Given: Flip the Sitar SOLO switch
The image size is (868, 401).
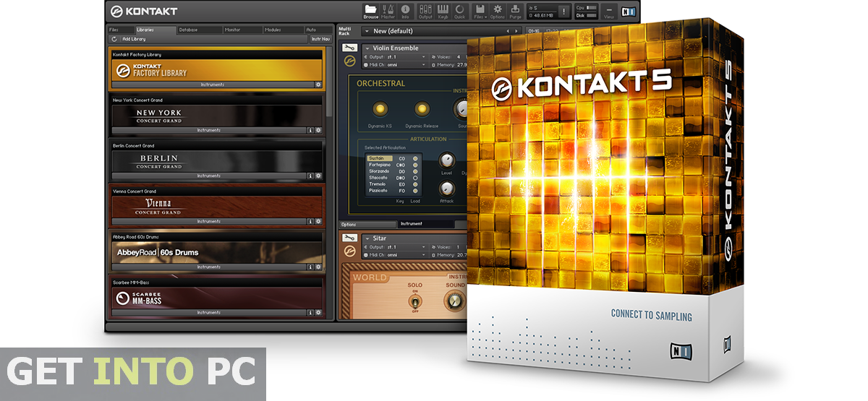Looking at the screenshot, I should (415, 302).
